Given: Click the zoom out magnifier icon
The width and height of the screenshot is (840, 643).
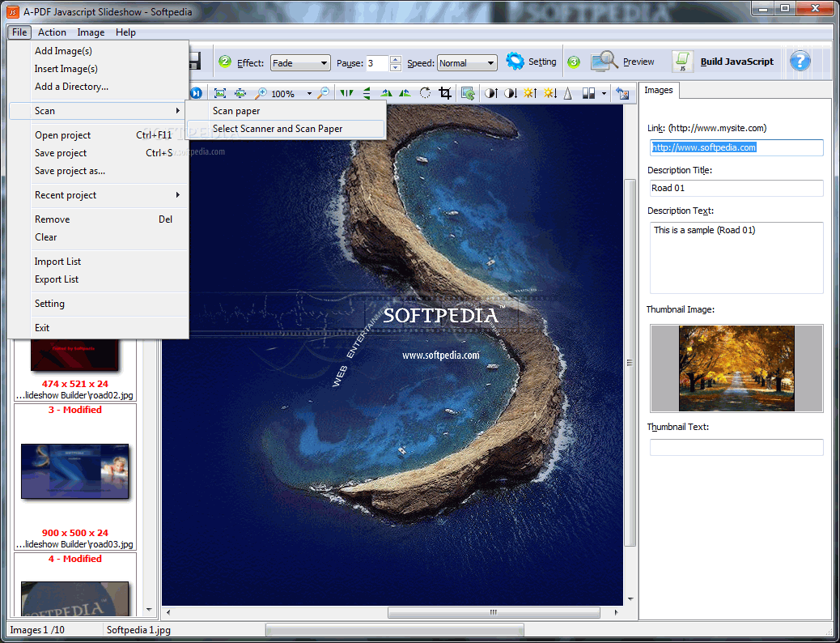Looking at the screenshot, I should pos(323,93).
